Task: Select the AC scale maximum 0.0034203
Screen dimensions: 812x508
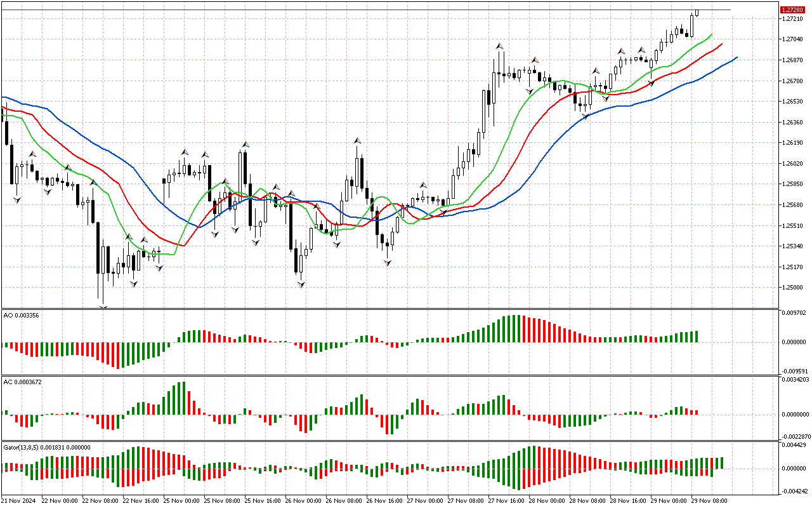Action: point(796,380)
